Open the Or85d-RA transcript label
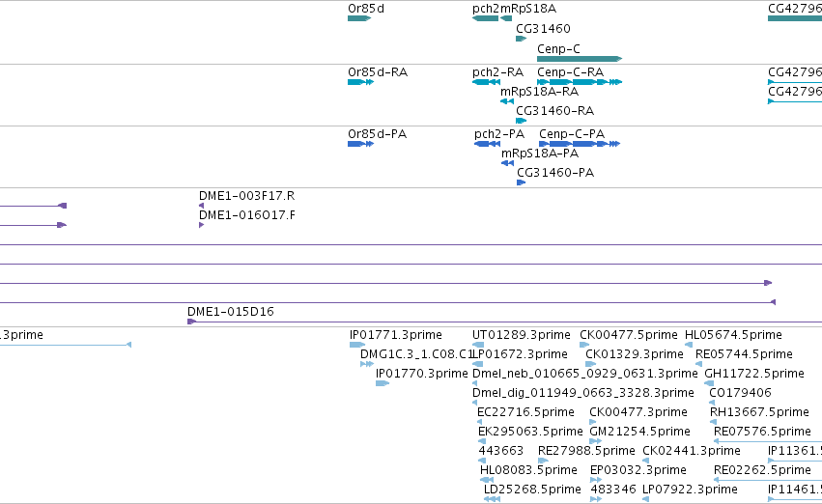The height and width of the screenshot is (504, 822). point(378,72)
